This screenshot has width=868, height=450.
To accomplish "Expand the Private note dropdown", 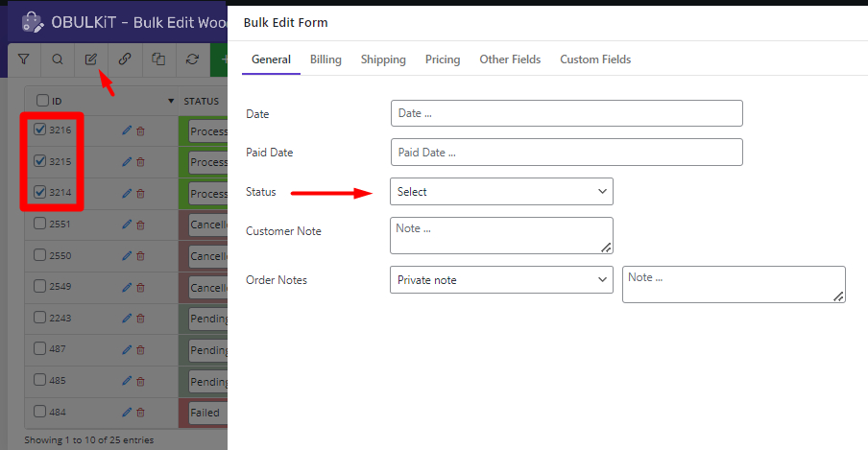I will [501, 280].
